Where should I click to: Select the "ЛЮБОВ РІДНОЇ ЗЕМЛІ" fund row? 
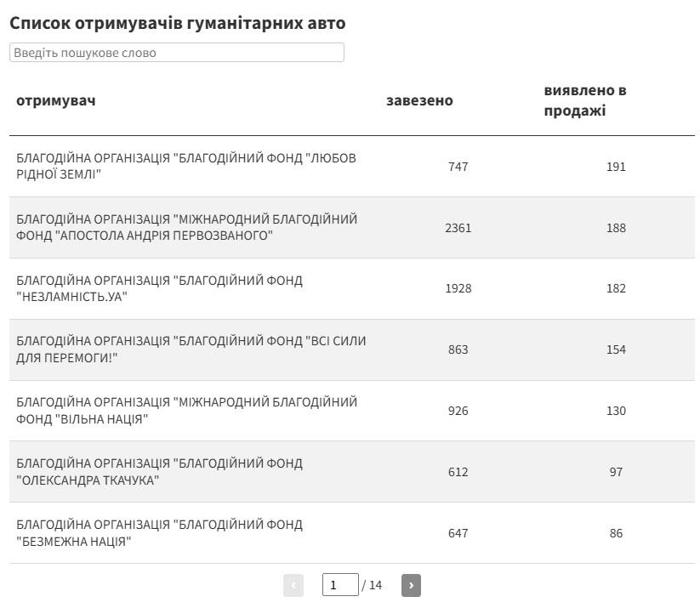186,167
